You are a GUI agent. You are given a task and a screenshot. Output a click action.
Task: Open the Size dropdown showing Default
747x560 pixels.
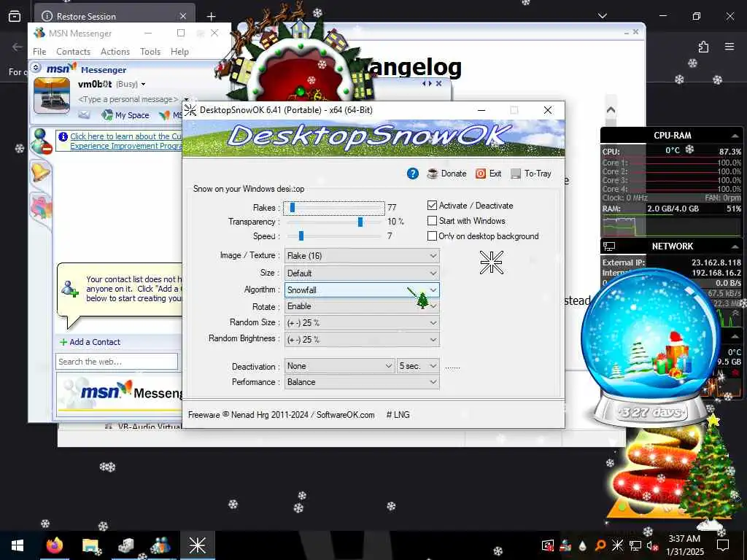coord(362,273)
